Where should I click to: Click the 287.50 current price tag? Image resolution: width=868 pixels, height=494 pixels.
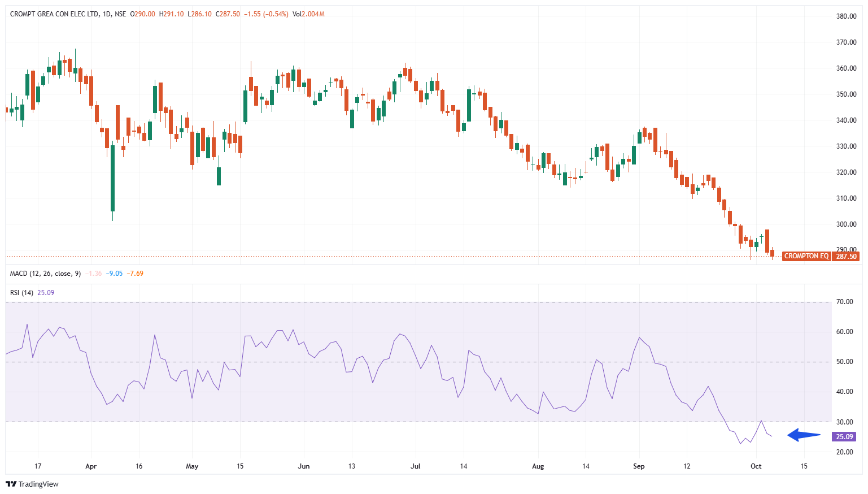point(846,256)
